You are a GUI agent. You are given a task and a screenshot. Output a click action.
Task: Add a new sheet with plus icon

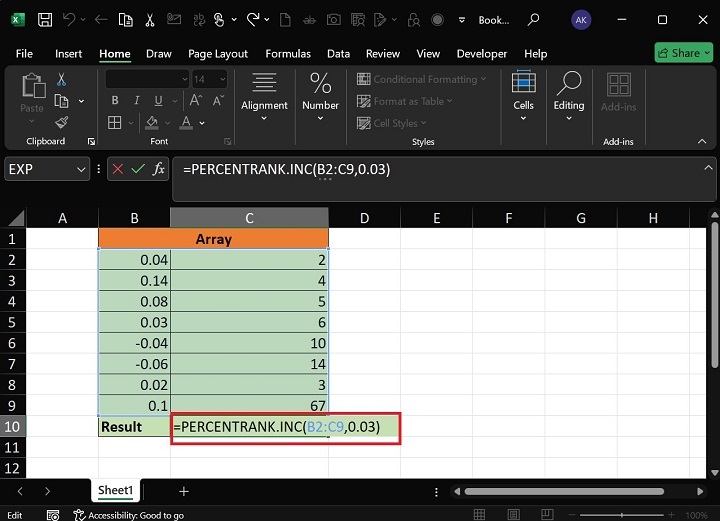[183, 491]
